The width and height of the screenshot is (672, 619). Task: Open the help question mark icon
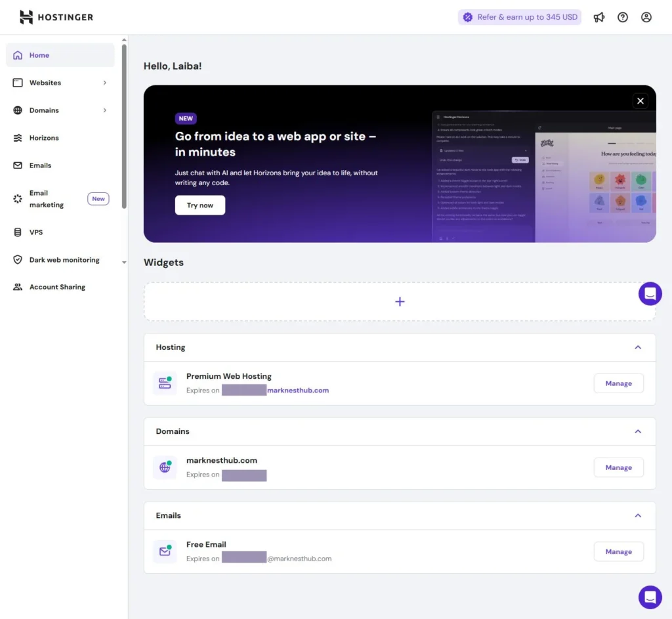tap(622, 17)
